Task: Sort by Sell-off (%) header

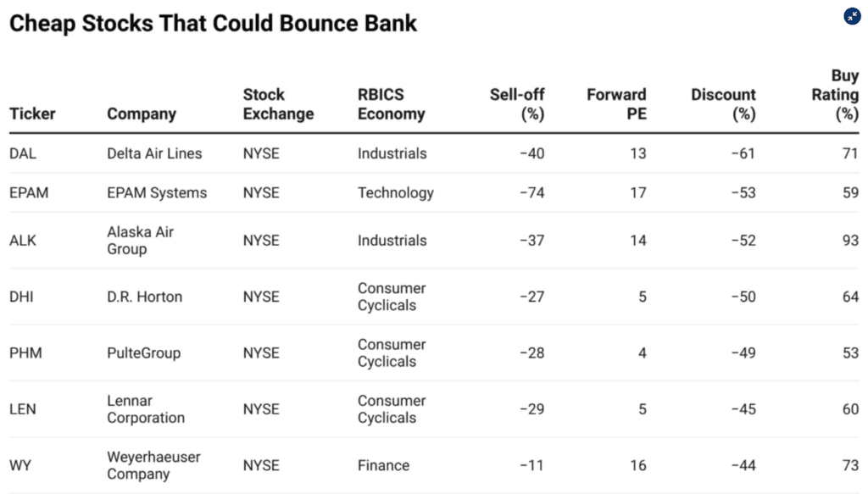Action: point(517,104)
